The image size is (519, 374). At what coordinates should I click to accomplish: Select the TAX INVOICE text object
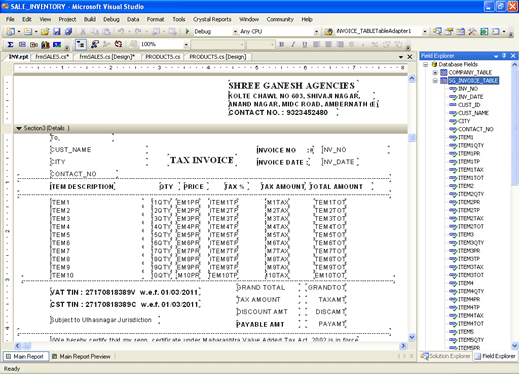[202, 160]
